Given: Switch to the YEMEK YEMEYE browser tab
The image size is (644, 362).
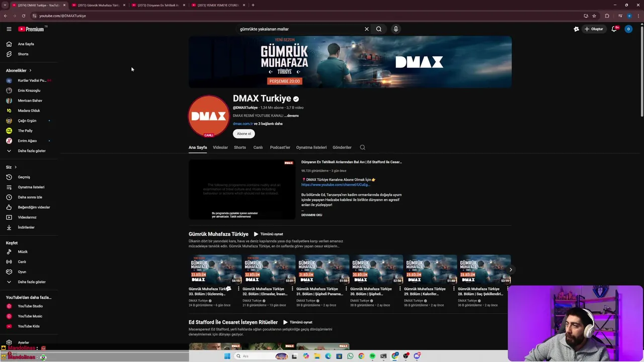Looking at the screenshot, I should (x=217, y=5).
